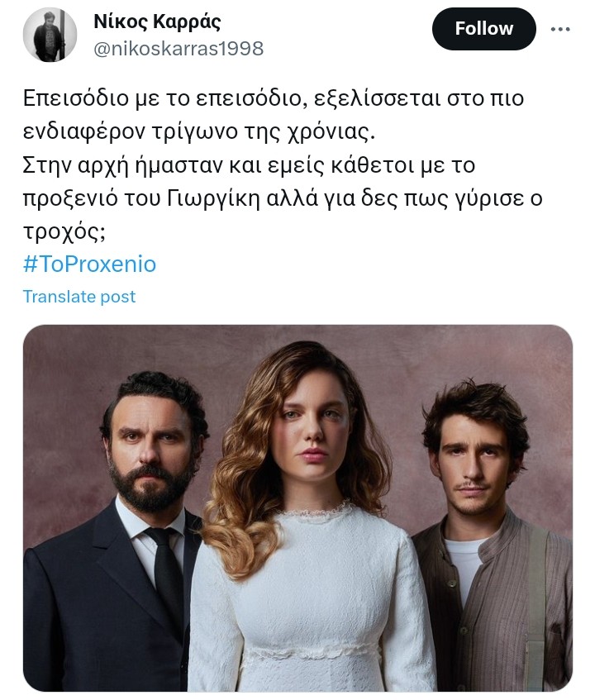
Task: Open the #ToProxenio hashtag
Action: click(90, 264)
